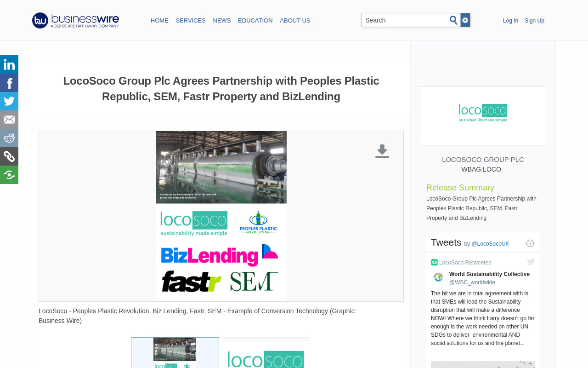Share the article on Facebook
Screen dimensions: 588x368
(x=9, y=83)
